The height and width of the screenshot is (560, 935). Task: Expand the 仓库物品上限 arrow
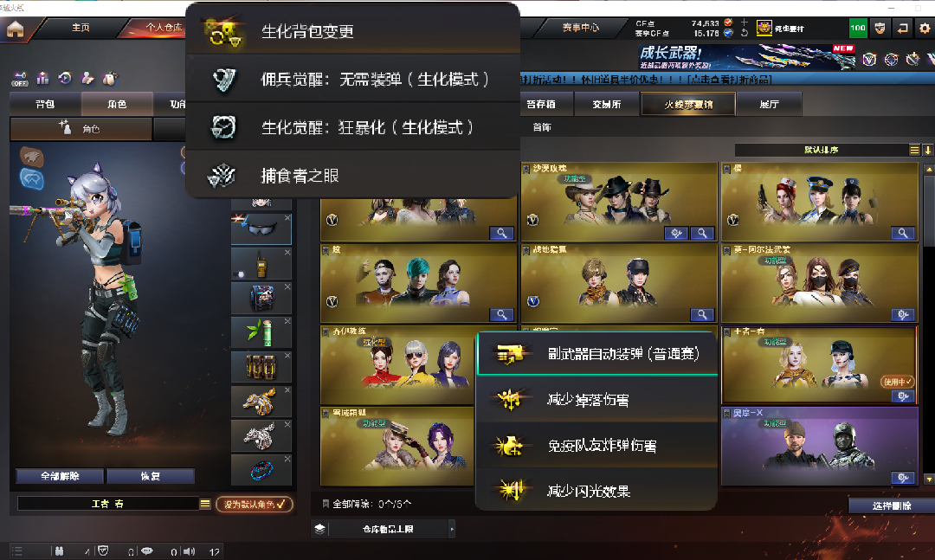tap(451, 529)
